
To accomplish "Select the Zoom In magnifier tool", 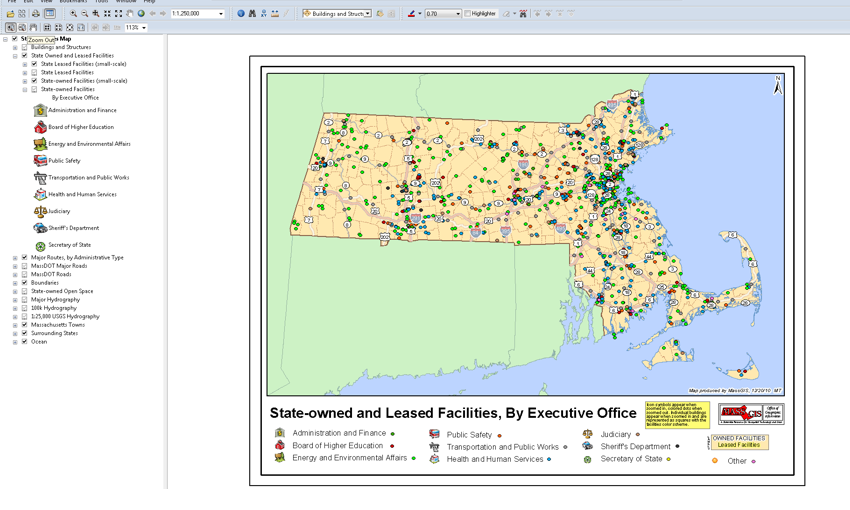I will click(73, 14).
